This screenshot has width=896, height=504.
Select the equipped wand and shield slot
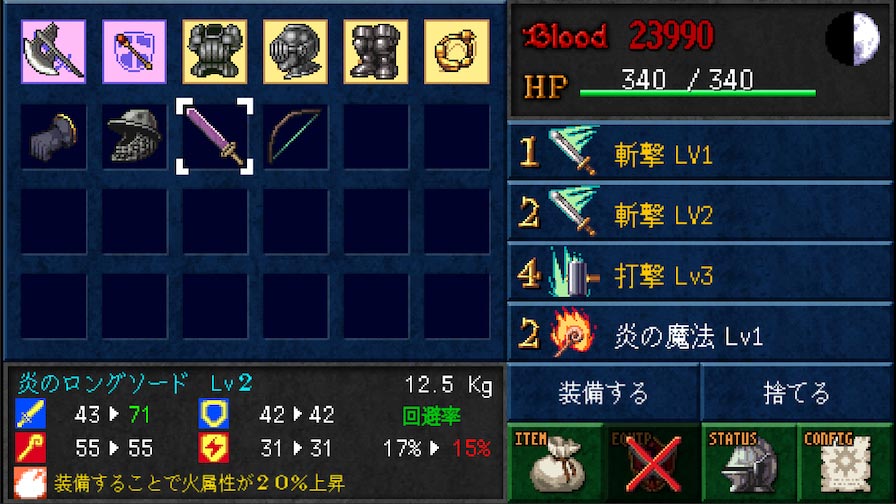tap(134, 51)
